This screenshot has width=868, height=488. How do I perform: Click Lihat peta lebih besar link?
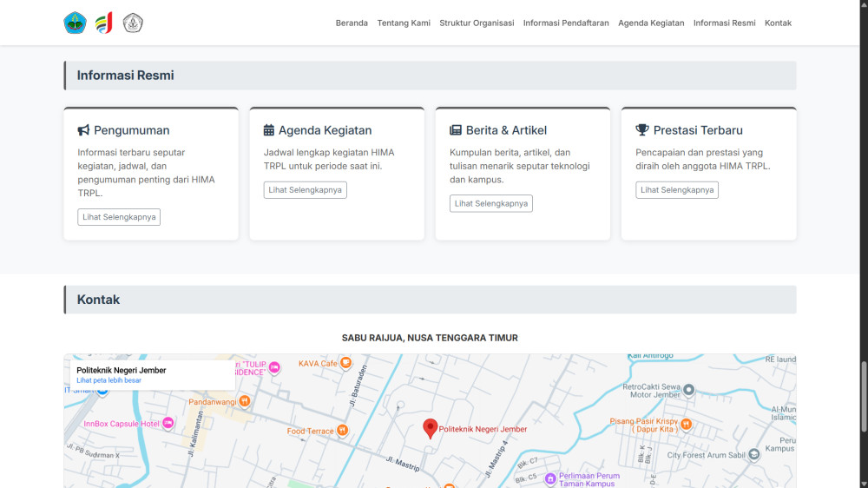pyautogui.click(x=108, y=380)
